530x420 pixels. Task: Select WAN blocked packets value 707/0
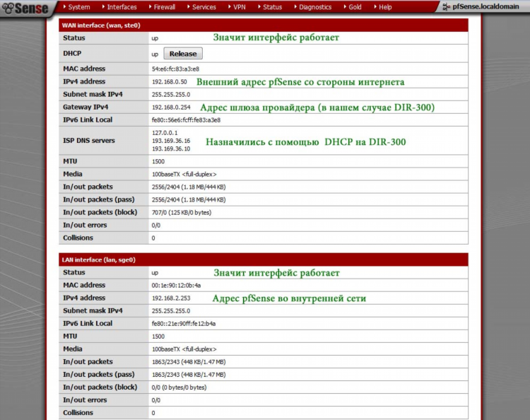click(x=182, y=213)
